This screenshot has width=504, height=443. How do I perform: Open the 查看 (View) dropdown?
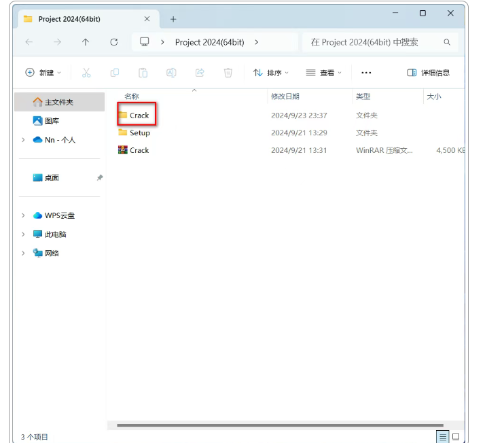click(323, 73)
